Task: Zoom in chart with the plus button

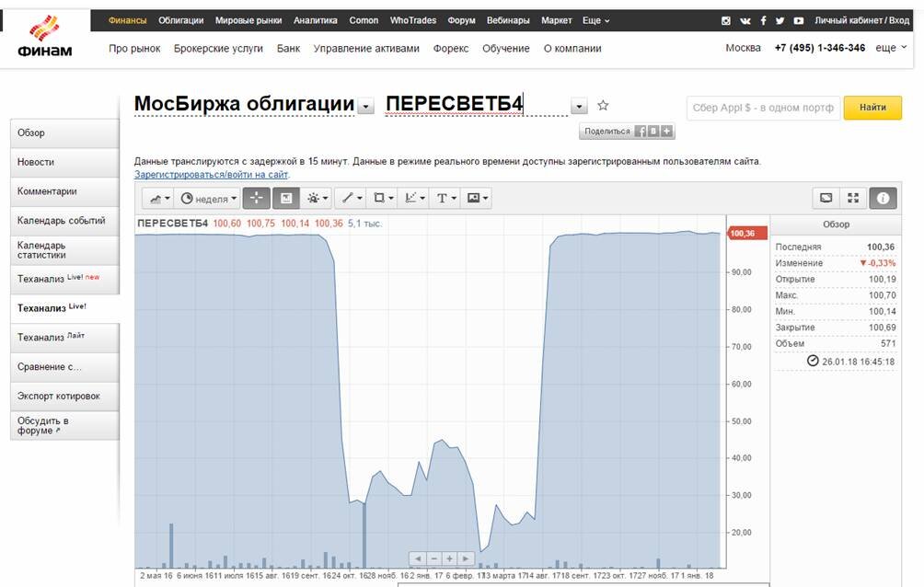Action: (450, 558)
